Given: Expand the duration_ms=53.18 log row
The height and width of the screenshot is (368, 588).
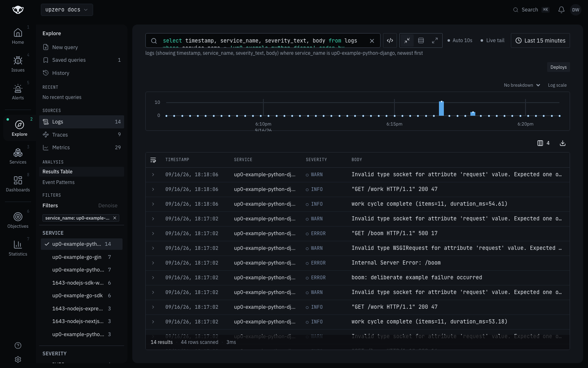Looking at the screenshot, I should click(153, 322).
